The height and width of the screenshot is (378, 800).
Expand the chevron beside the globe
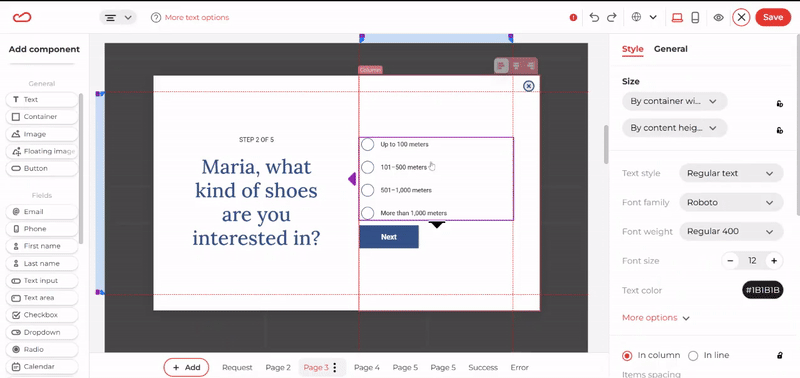pyautogui.click(x=653, y=17)
